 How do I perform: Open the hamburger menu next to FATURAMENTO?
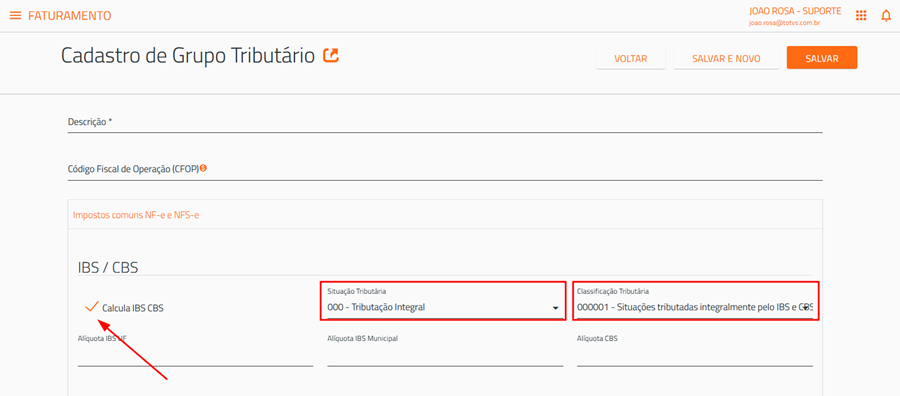(x=15, y=15)
